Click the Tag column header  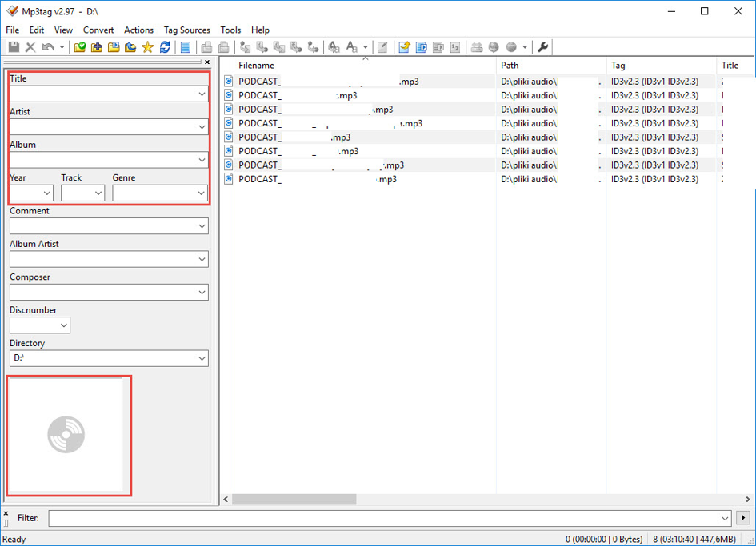pyautogui.click(x=618, y=66)
